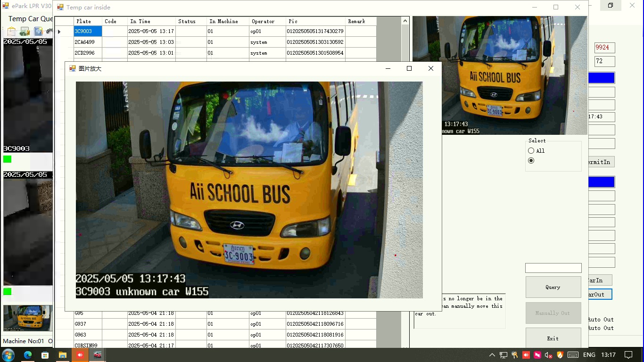
Task: Click the text field above Query
Action: click(553, 268)
